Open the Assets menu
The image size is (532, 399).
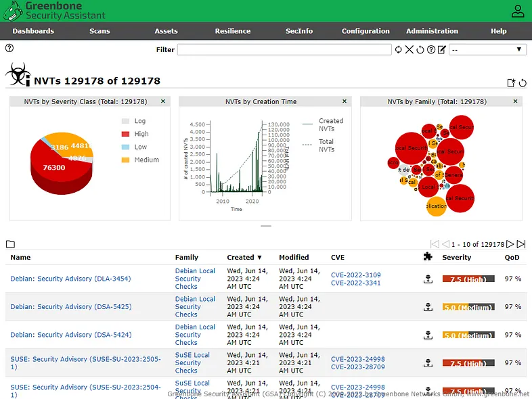pos(167,31)
